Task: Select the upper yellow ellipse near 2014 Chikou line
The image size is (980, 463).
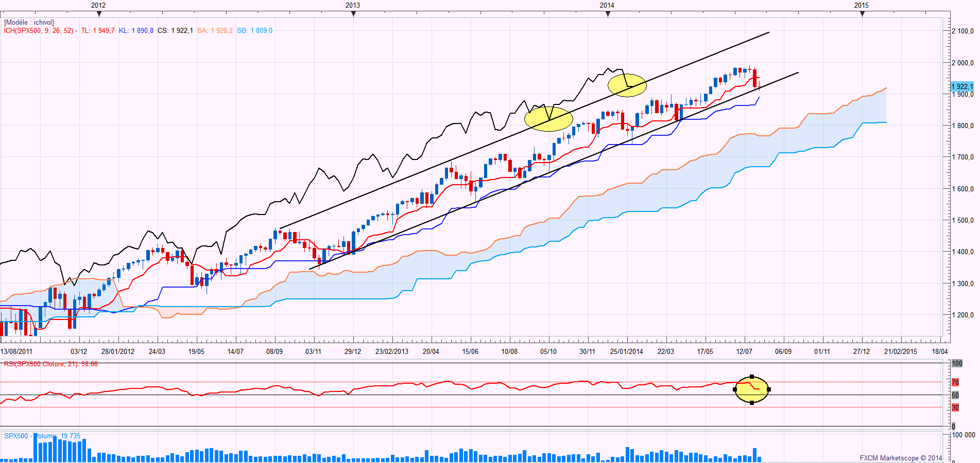Action: [x=627, y=85]
